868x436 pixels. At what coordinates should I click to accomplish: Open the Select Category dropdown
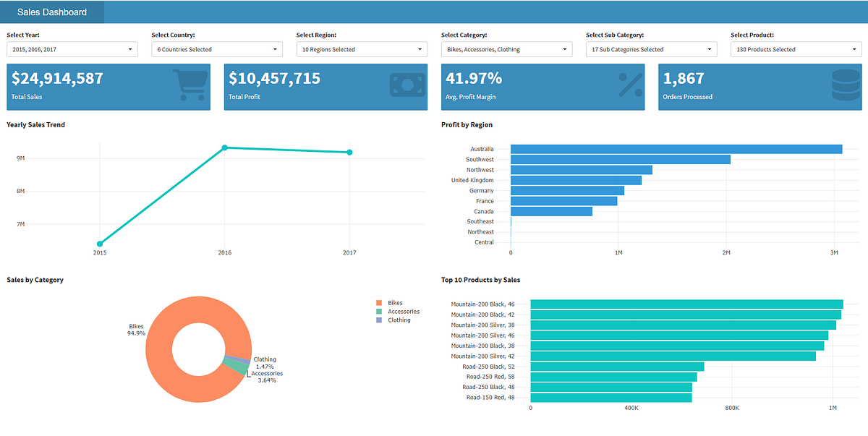coord(506,49)
